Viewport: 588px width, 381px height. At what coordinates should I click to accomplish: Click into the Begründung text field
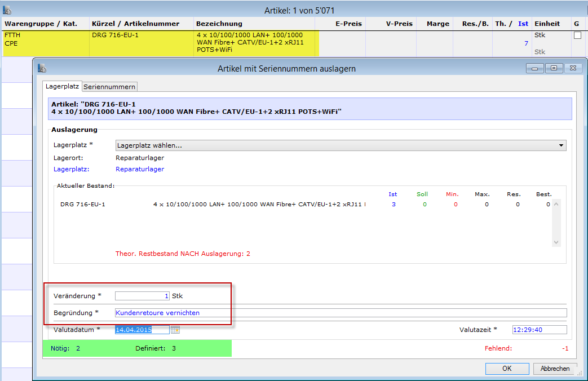(x=341, y=313)
